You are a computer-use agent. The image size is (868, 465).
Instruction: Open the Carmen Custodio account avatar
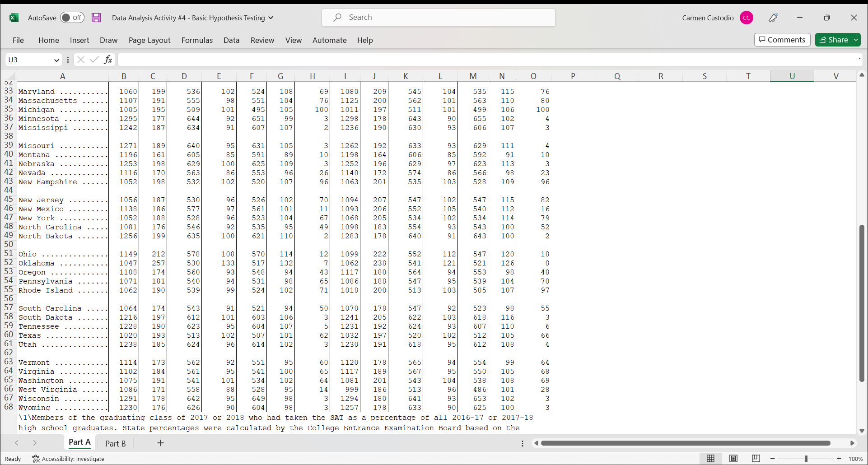[746, 18]
